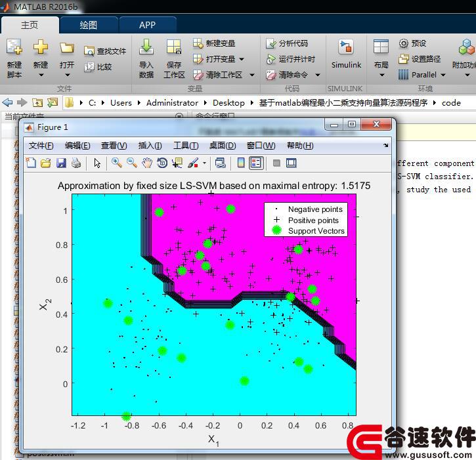Image resolution: width=476 pixels, height=460 pixels.
Task: Toggle the Pan hand tool
Action: [x=147, y=163]
